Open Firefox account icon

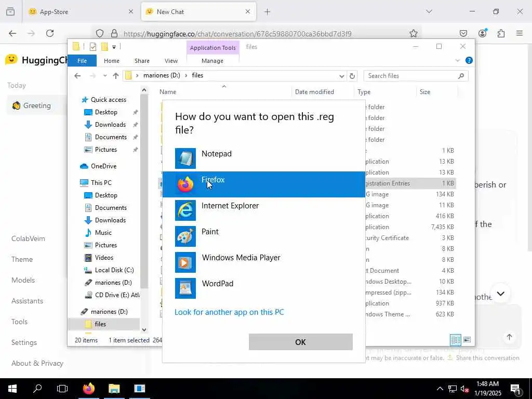tap(482, 33)
